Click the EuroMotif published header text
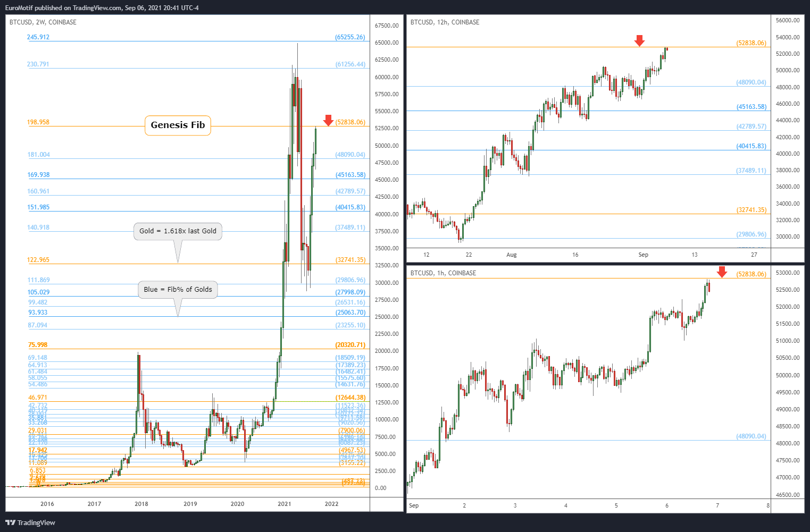This screenshot has height=532, width=810. [102, 8]
